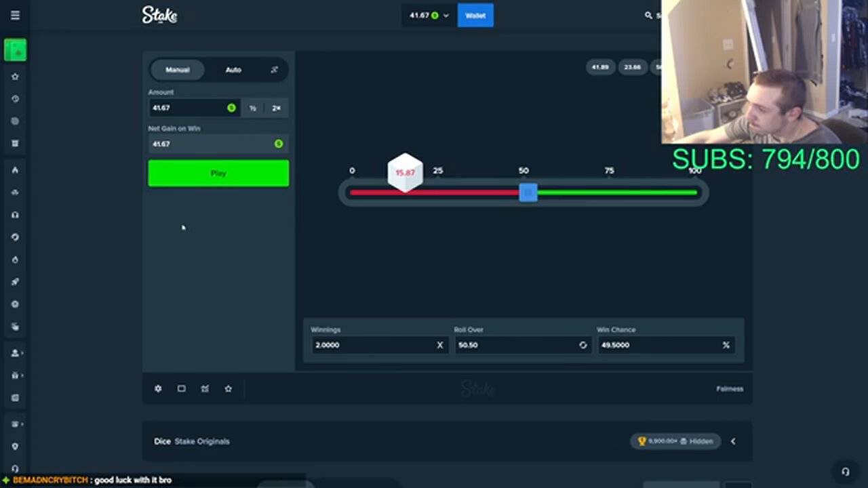Open game settings gear below the dice panel
This screenshot has width=868, height=488.
(x=158, y=388)
